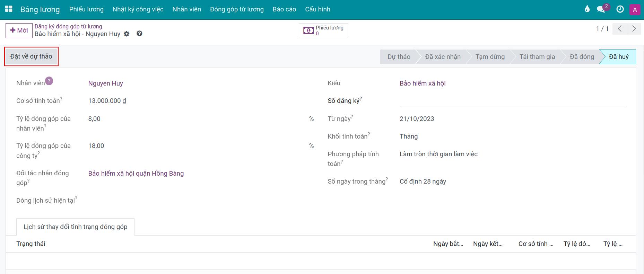Open the gear actions menu beside record title
This screenshot has width=644, height=274.
(x=127, y=34)
